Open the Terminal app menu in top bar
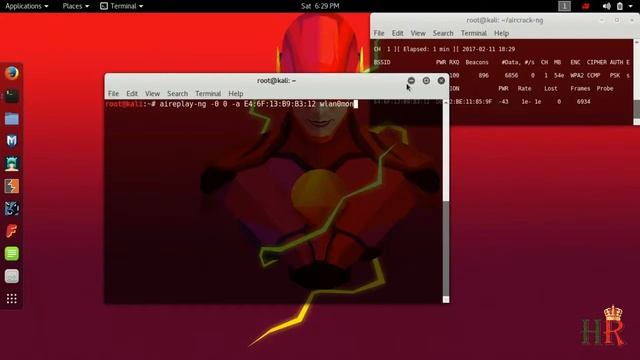This screenshot has height=360, width=640. pos(122,6)
